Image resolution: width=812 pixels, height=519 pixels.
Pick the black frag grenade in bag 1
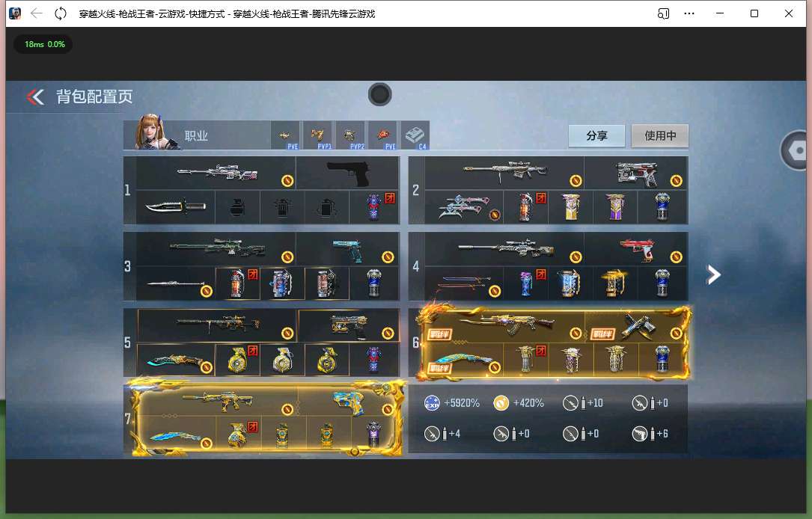point(237,207)
